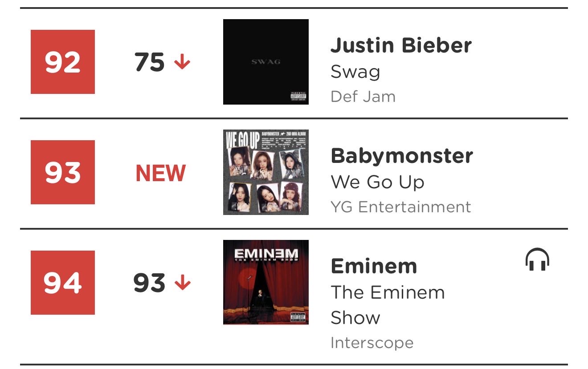Click the red NEW indicator

click(x=161, y=173)
